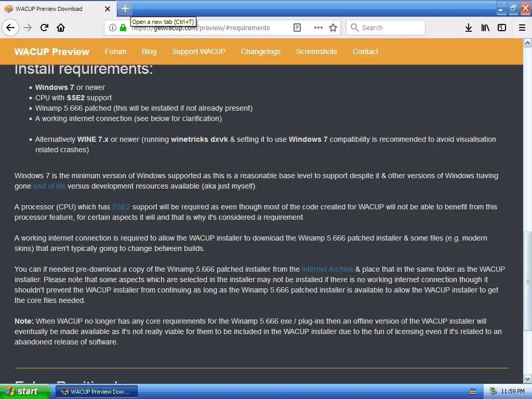Go to Support WACUP page
Screen dimensions: 532x399
(x=198, y=51)
